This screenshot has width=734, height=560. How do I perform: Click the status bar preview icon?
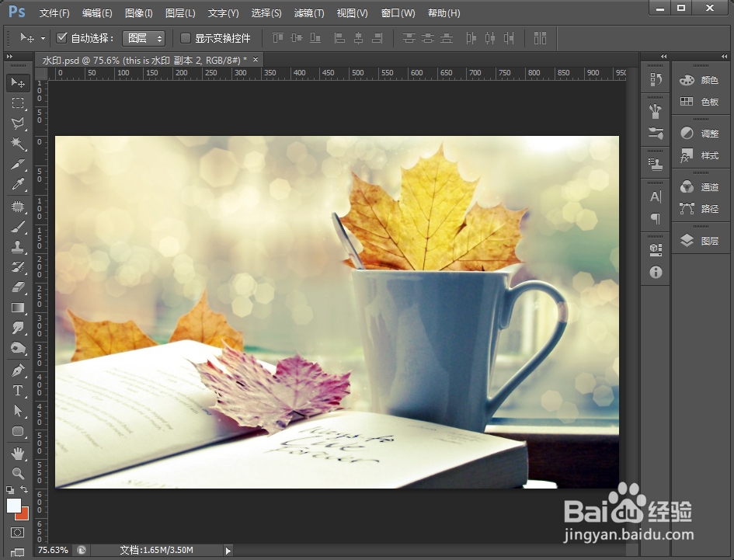click(x=82, y=550)
